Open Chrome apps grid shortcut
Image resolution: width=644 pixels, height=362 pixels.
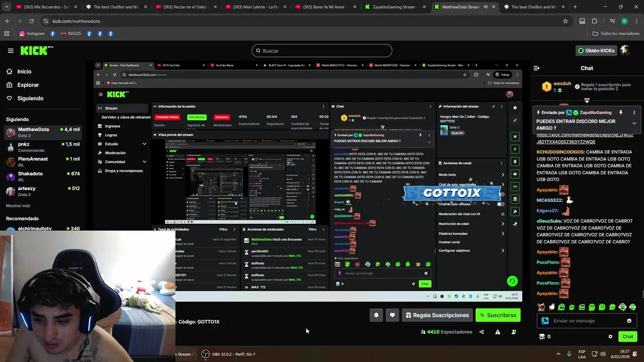(x=7, y=34)
